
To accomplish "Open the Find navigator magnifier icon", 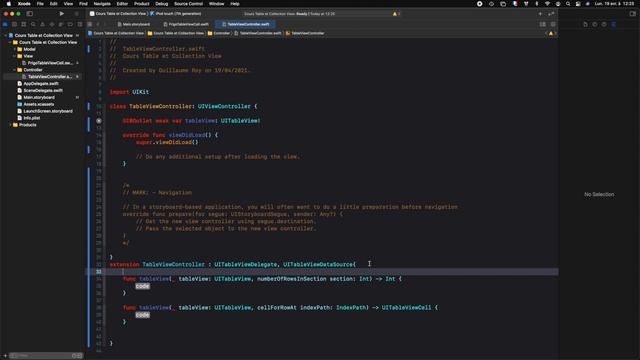I will pos(33,24).
